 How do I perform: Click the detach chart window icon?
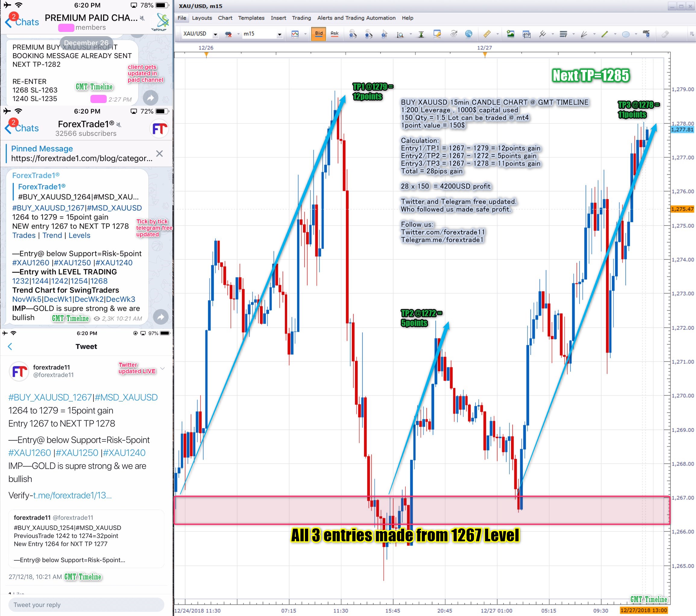coord(526,34)
